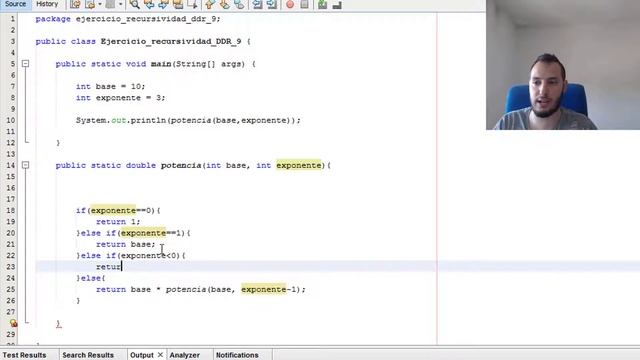Click the '}else{' line 24
Viewport: 640px width, 360px height.
click(90, 278)
